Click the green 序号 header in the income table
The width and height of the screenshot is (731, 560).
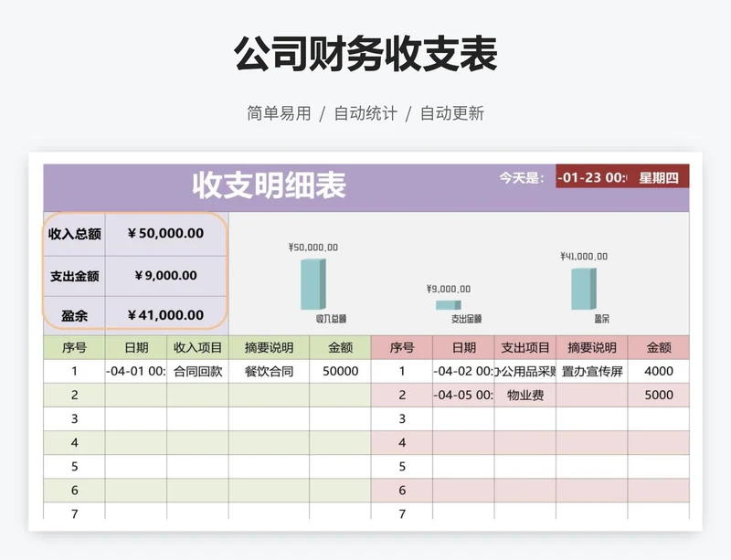coord(75,347)
